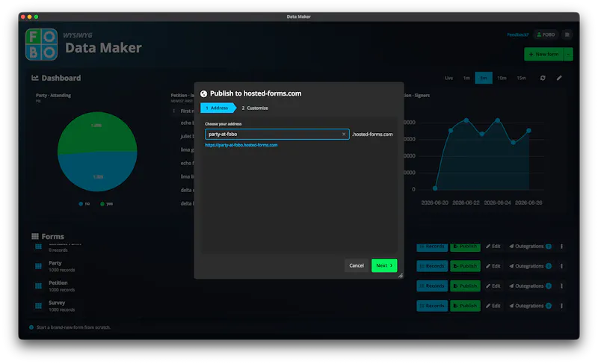This screenshot has width=598, height=364.
Task: Toggle the 'no' series in the pie legend
Action: point(84,204)
